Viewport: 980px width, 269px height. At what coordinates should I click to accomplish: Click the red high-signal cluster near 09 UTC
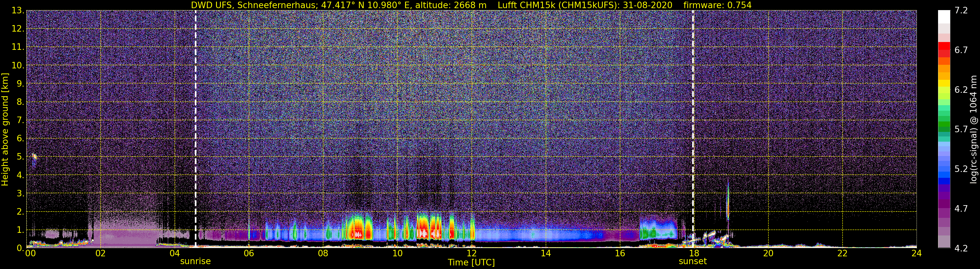tap(357, 227)
